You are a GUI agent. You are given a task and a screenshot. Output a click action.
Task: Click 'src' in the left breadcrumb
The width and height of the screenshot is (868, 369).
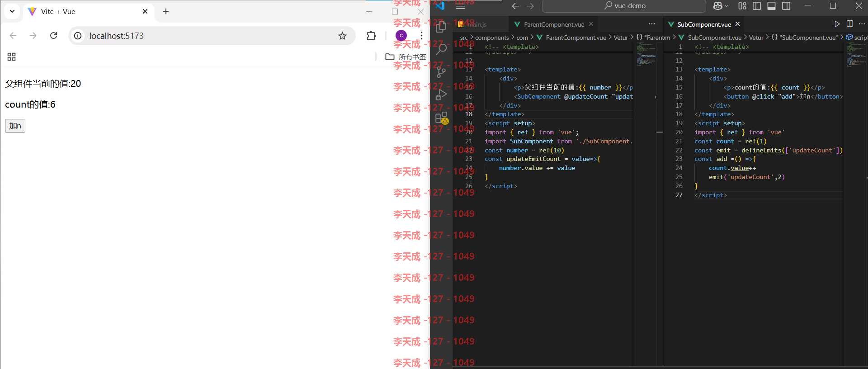pyautogui.click(x=464, y=38)
